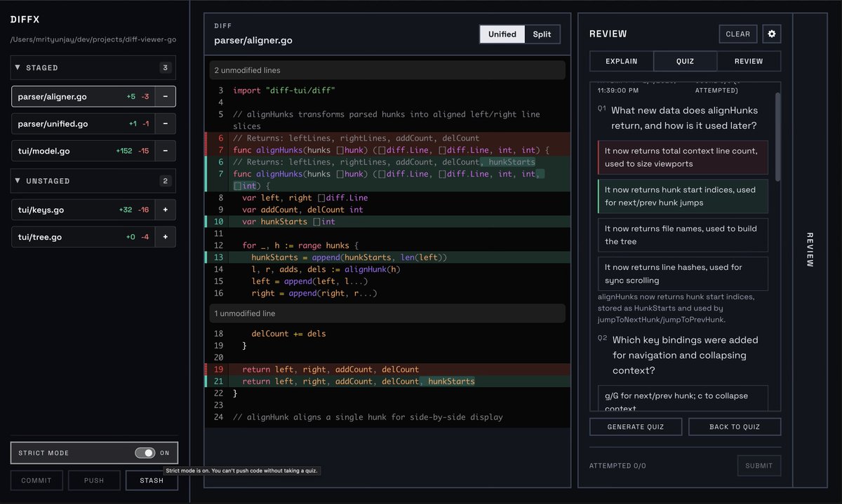Open the EXPLAIN tab

click(622, 61)
